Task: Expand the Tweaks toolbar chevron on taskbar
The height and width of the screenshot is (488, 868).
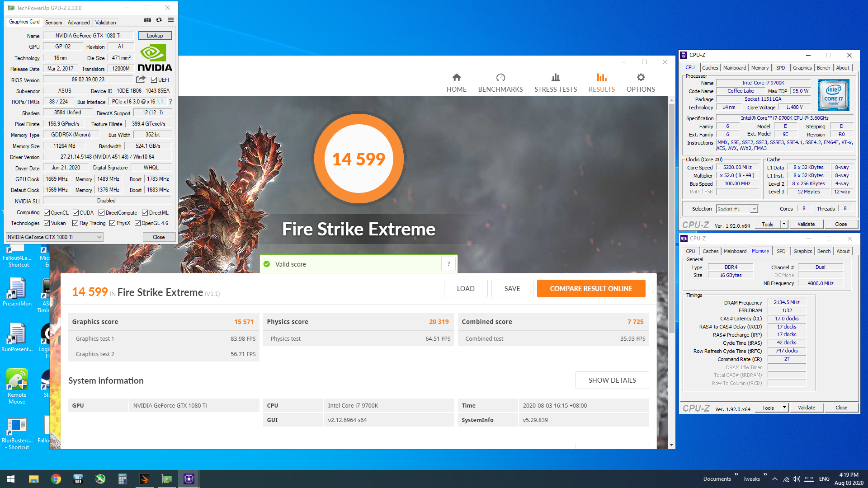Action: 765,474
